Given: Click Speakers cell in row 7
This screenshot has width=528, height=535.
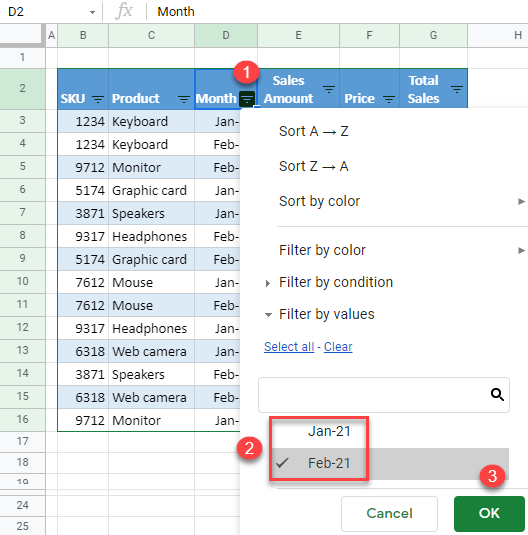Looking at the screenshot, I should (152, 214).
